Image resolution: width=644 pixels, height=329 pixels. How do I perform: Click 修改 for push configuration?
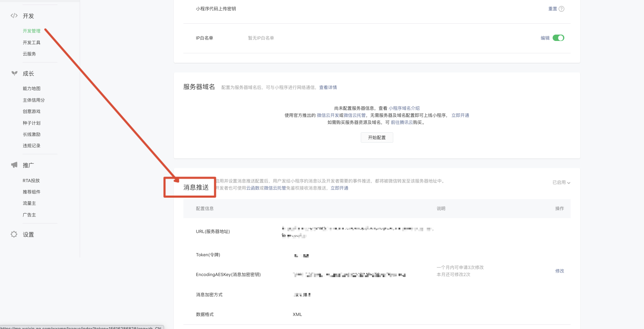[560, 271]
